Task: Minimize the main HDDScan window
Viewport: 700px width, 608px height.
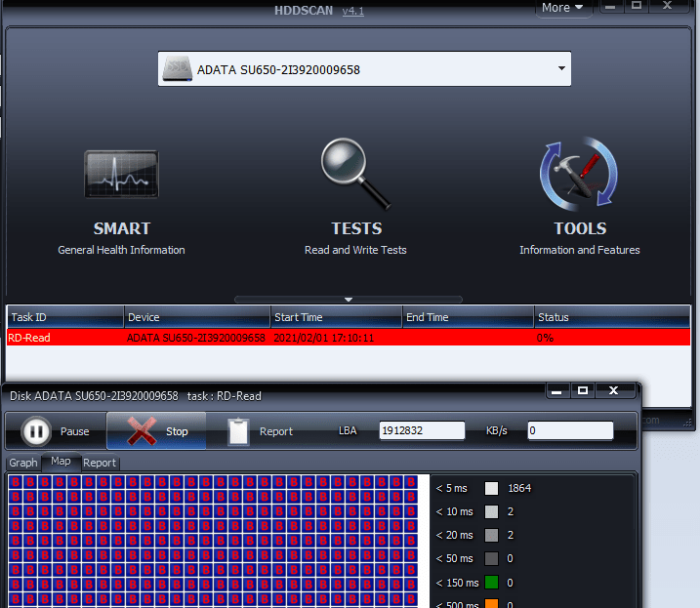Action: click(610, 6)
